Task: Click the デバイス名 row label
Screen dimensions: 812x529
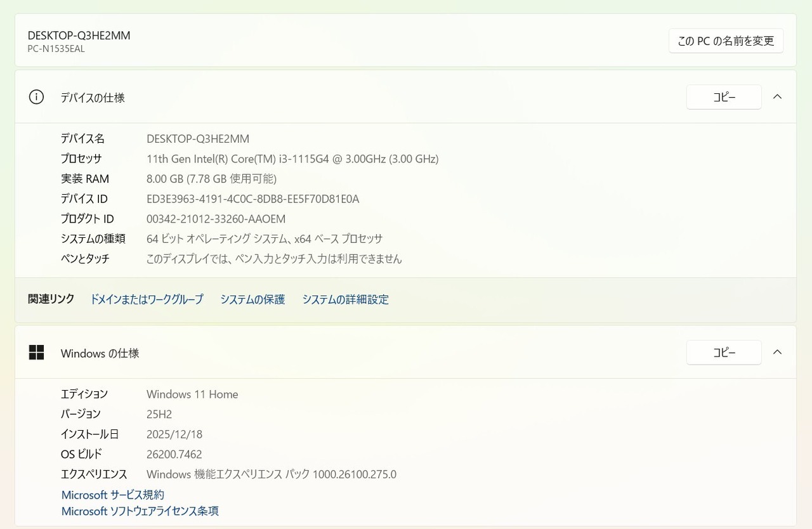Action: (x=82, y=138)
